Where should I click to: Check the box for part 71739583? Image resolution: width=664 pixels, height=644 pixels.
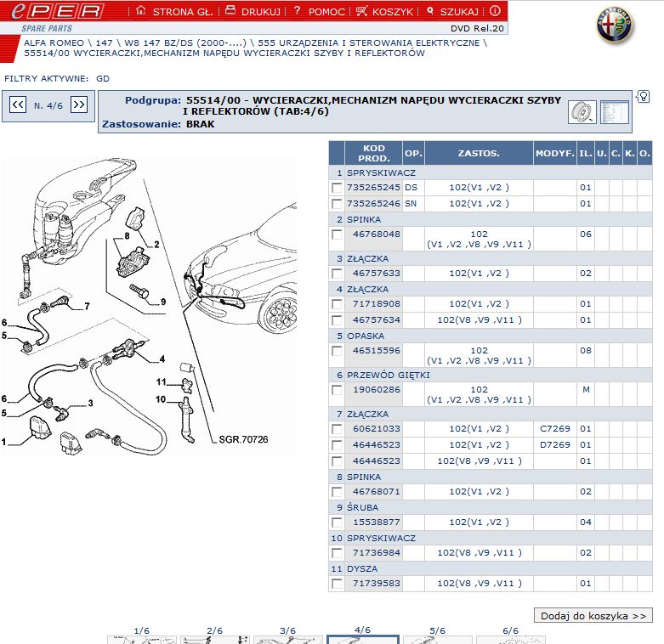[x=337, y=584]
